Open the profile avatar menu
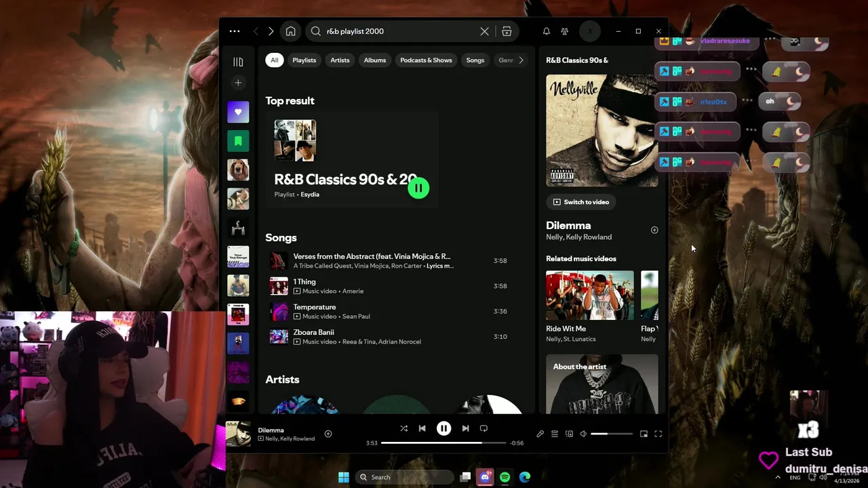868x488 pixels. tap(590, 31)
